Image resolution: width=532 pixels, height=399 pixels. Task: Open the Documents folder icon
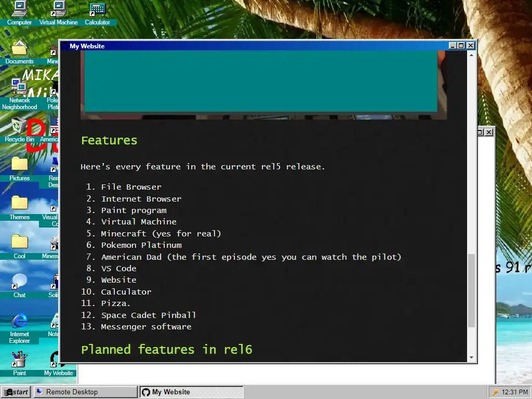click(x=19, y=52)
